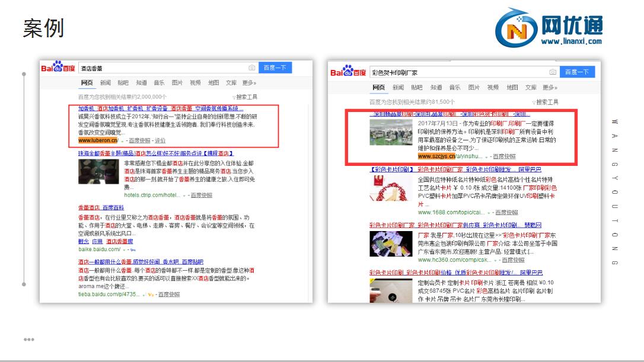This screenshot has width=644, height=362.
Task: Click text 百度为您找到相关结果约81,500个
Action: coord(412,102)
